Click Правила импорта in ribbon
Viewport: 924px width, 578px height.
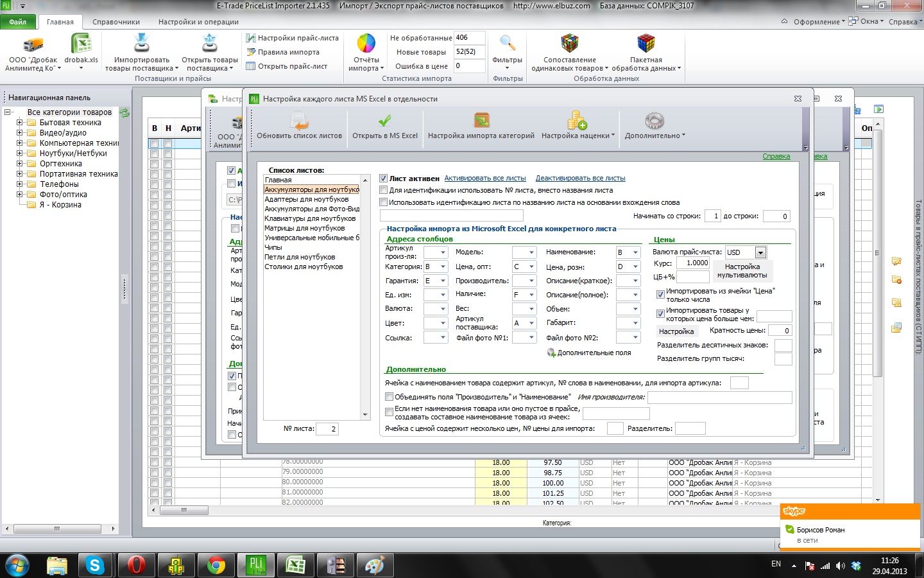click(x=283, y=52)
